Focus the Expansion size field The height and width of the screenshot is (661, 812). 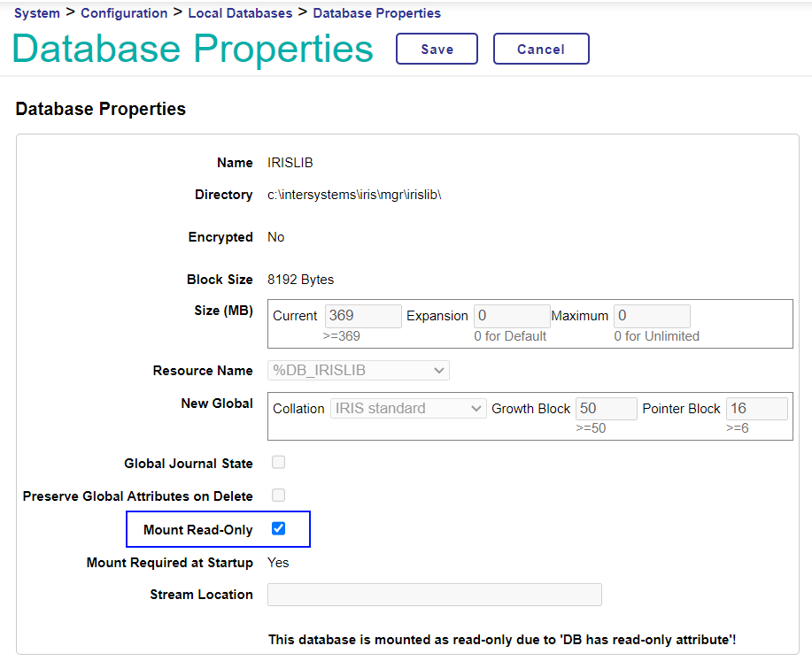coord(511,316)
